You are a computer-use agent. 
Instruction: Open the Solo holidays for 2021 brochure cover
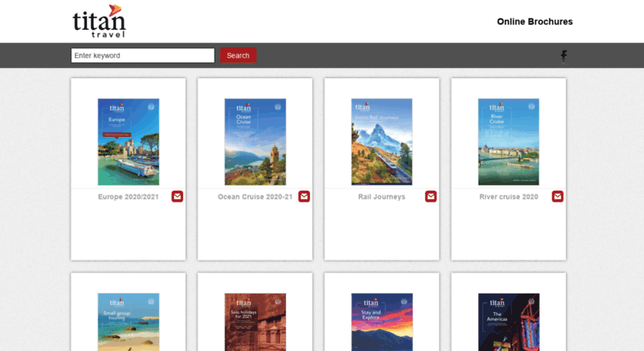click(x=255, y=322)
